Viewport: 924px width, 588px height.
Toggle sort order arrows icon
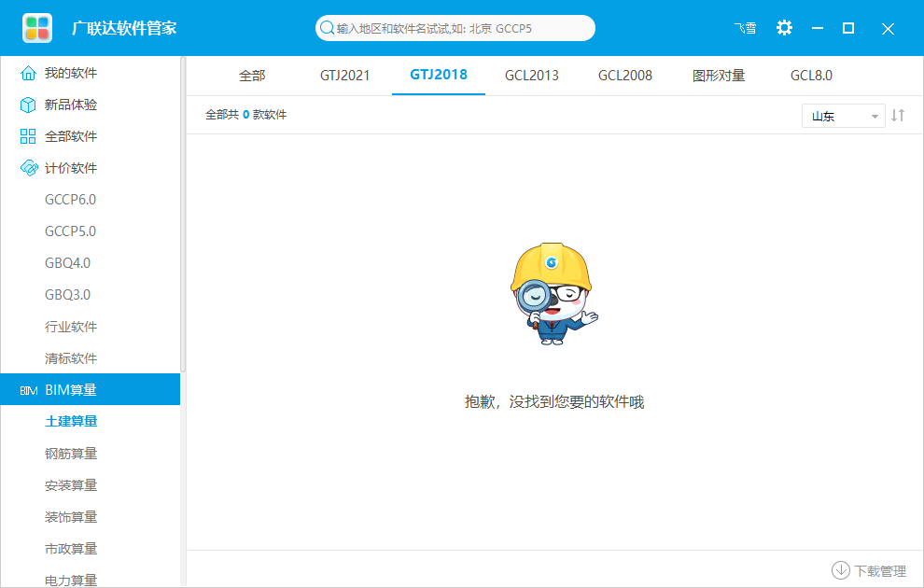(x=898, y=116)
